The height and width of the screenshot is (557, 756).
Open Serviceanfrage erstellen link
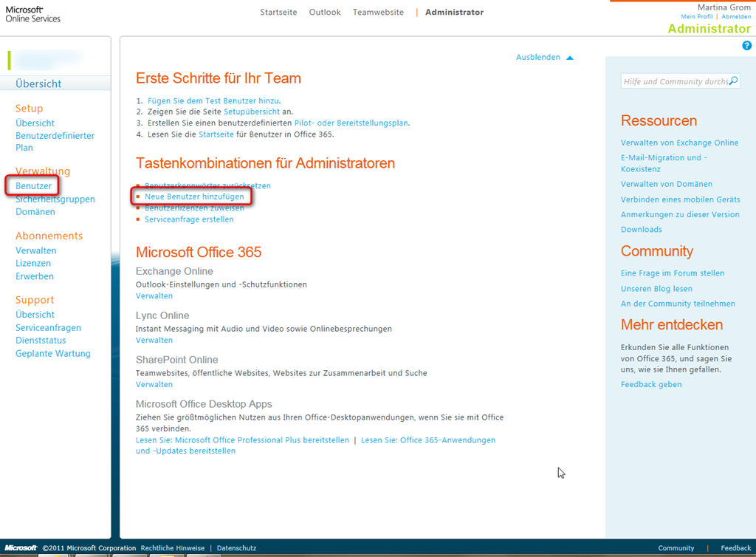click(x=189, y=219)
